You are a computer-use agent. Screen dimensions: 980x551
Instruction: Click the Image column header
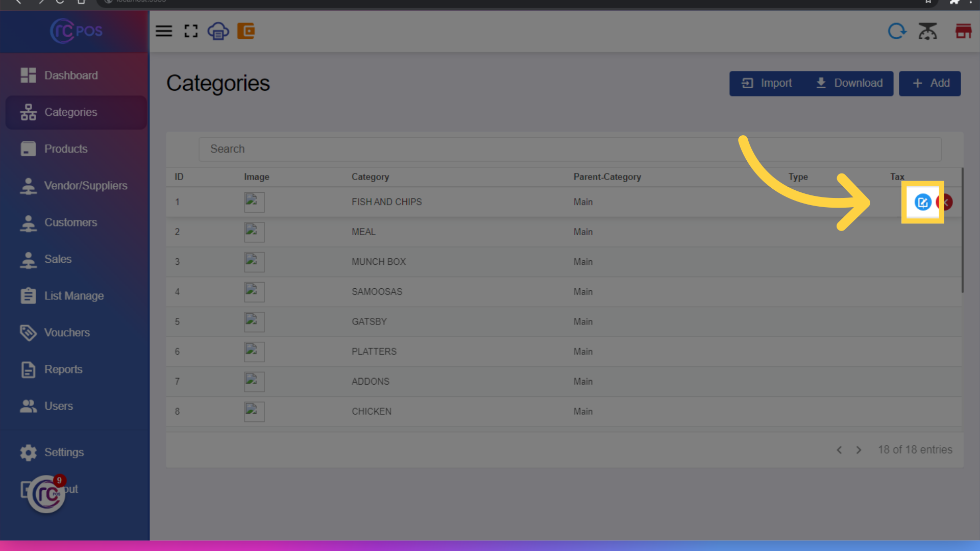256,177
